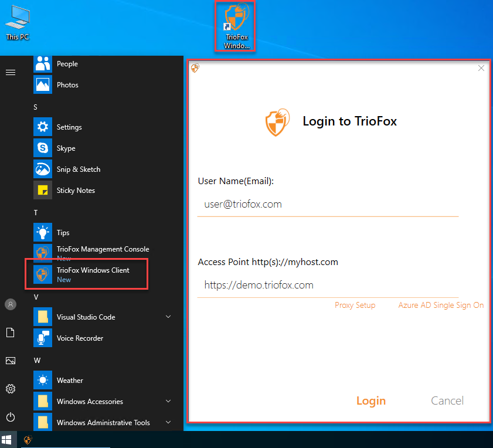Image resolution: width=493 pixels, height=448 pixels.
Task: Click the TrioFox shield logo beside the login title
Action: click(x=277, y=122)
